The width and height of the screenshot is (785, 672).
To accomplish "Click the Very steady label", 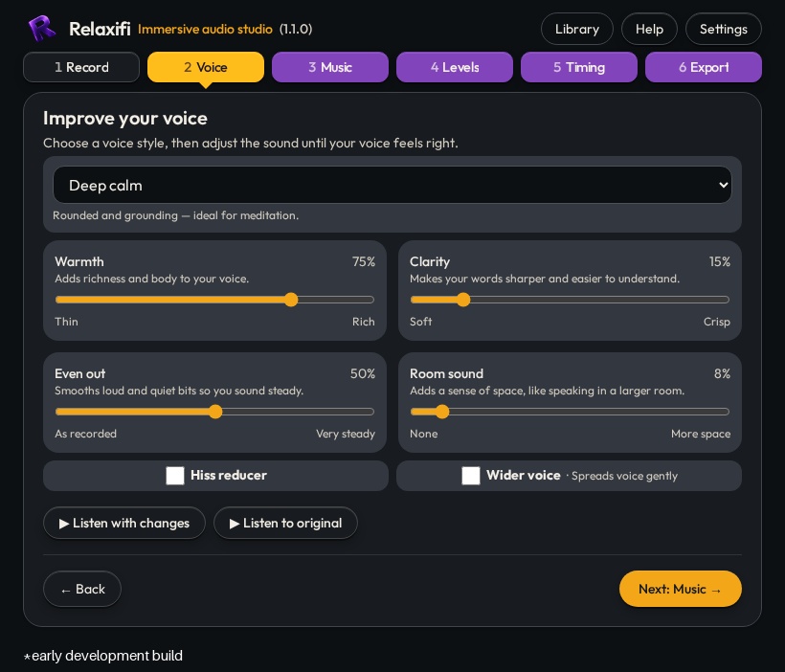I will pyautogui.click(x=346, y=434).
